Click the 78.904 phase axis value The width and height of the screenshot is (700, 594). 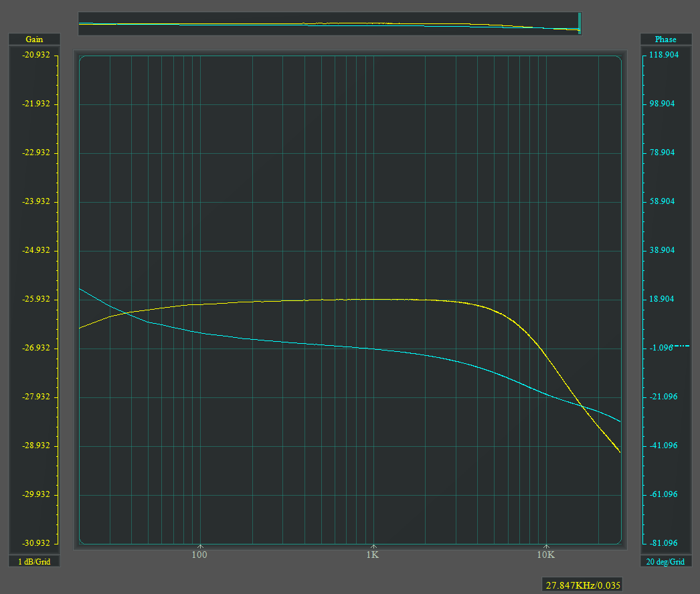(x=662, y=153)
